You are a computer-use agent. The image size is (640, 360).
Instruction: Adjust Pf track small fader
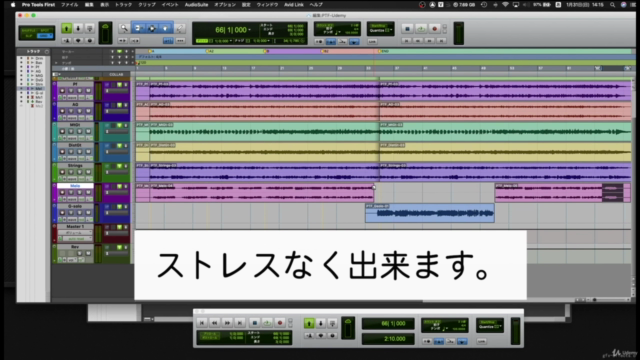pyautogui.click(x=117, y=91)
